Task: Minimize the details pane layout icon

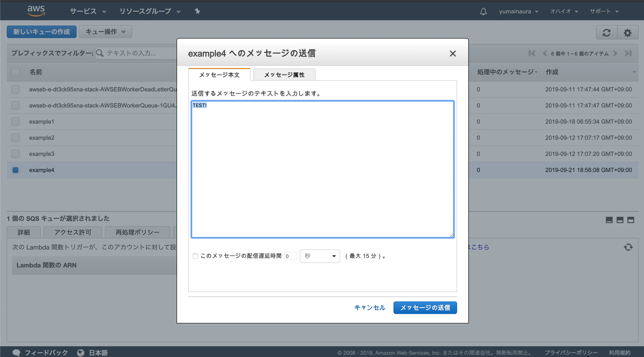Action: coord(609,220)
